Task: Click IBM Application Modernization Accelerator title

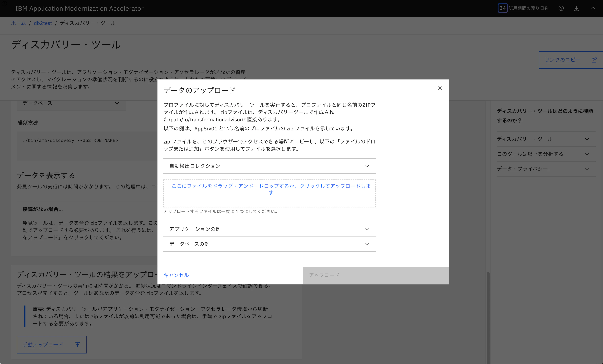Action: tap(79, 8)
